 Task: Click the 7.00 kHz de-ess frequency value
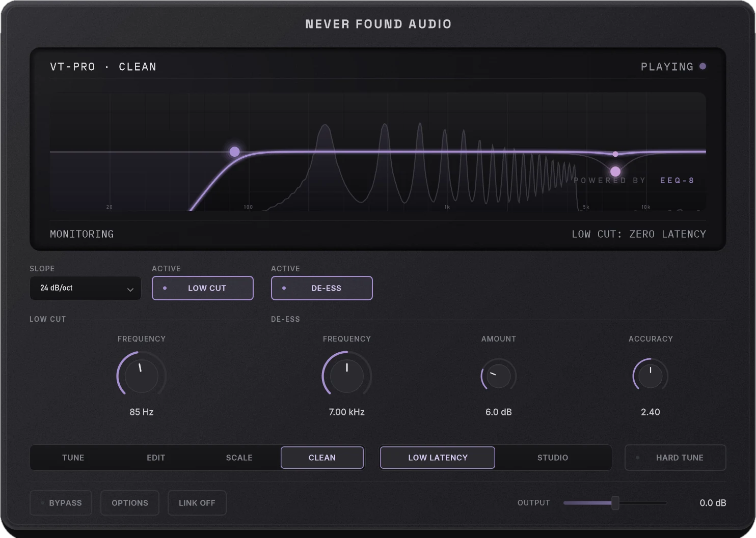347,412
